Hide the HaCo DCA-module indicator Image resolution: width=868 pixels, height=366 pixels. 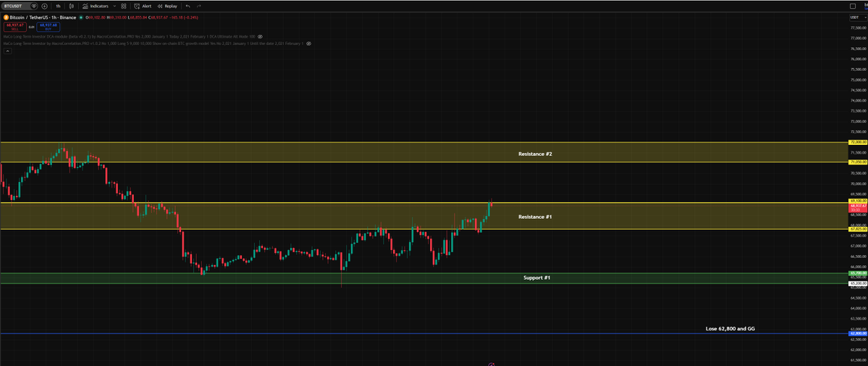point(261,36)
